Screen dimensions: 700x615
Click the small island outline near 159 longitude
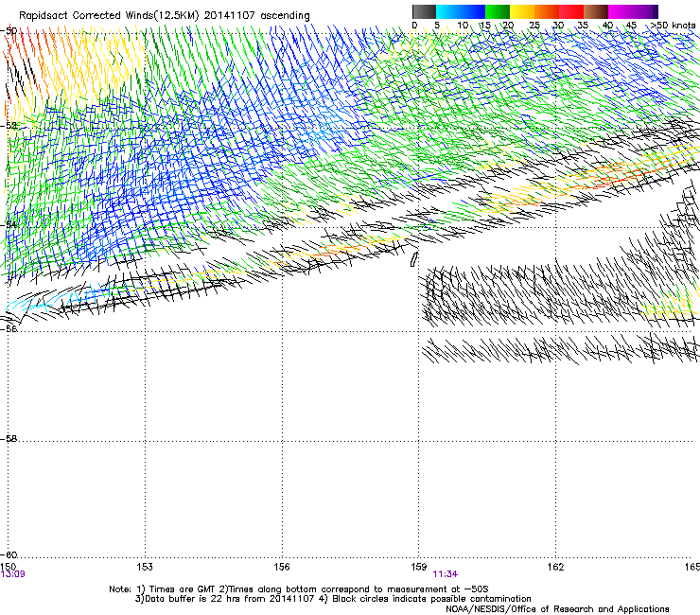coord(413,259)
